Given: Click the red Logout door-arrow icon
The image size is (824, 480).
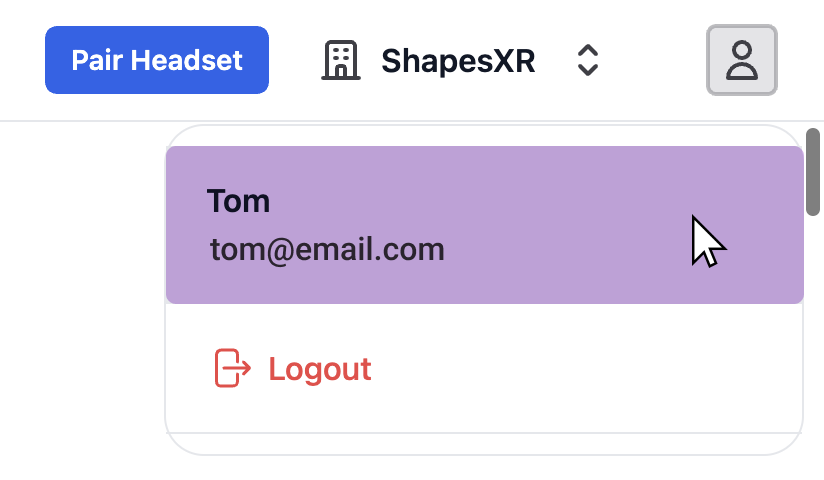Looking at the screenshot, I should 232,369.
